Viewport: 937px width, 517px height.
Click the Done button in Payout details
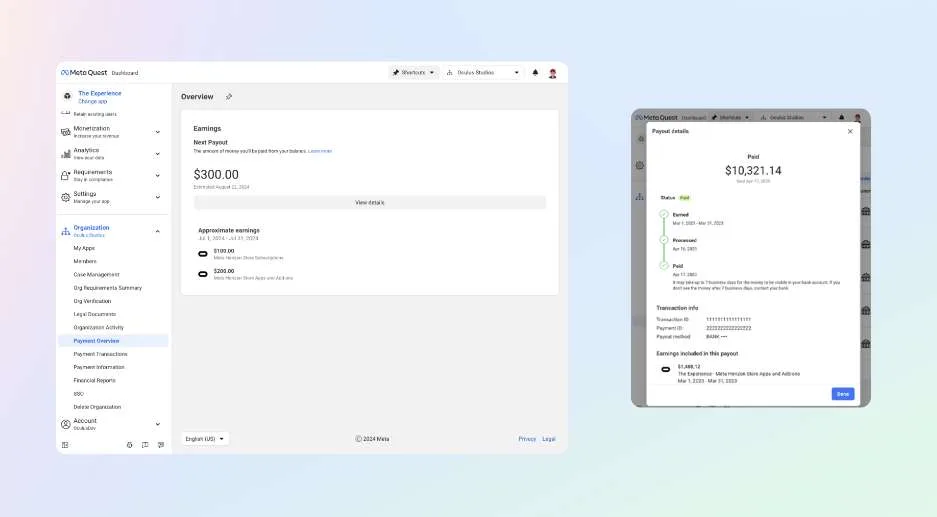(x=843, y=394)
